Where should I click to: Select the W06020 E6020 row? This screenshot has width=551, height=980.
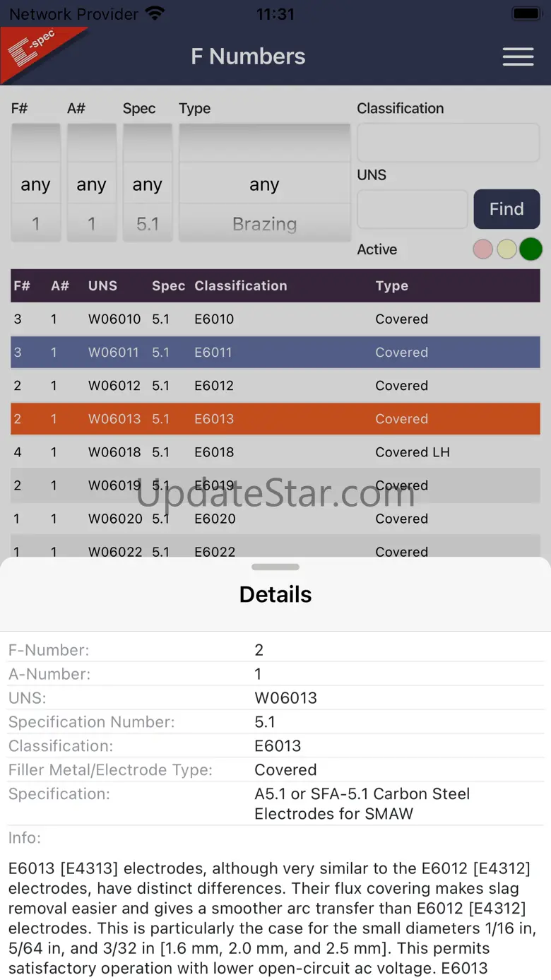pyautogui.click(x=275, y=519)
